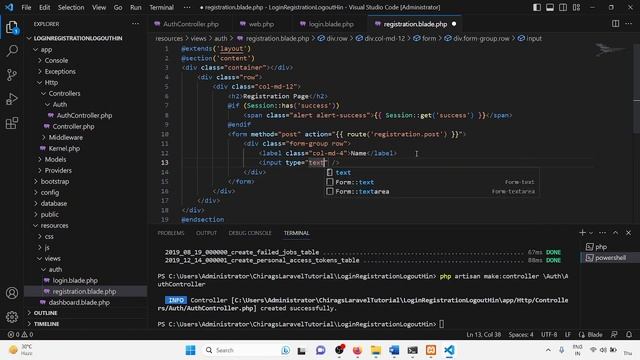Expand the Console folder
640x360 pixels.
56,60
